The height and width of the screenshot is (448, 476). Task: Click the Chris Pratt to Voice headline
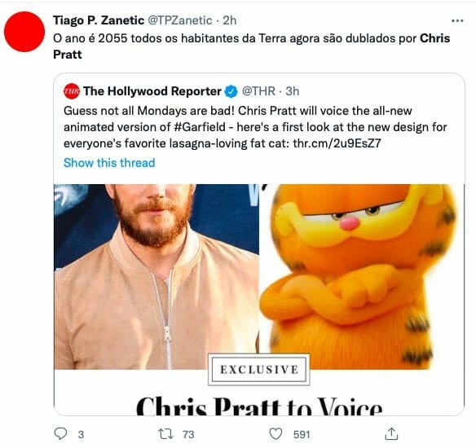click(259, 406)
